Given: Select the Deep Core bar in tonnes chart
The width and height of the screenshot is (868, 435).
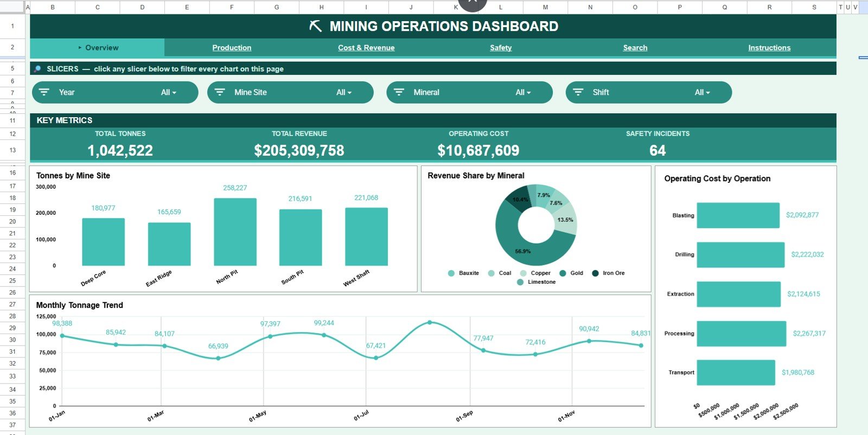Looking at the screenshot, I should pos(103,242).
